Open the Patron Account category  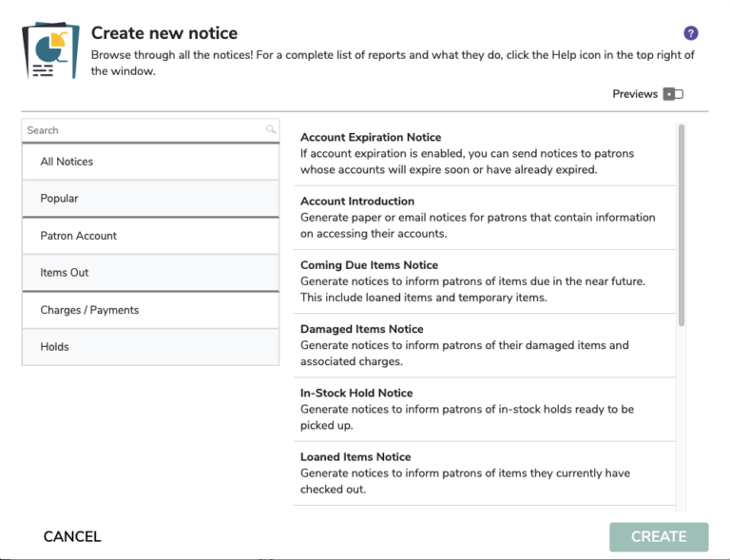coord(150,236)
